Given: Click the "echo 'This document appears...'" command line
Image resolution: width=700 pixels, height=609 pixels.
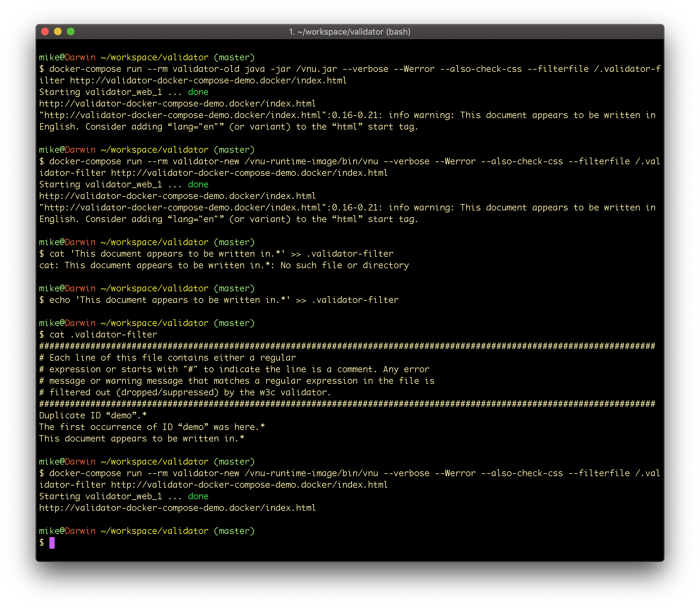Looking at the screenshot, I should [x=219, y=300].
